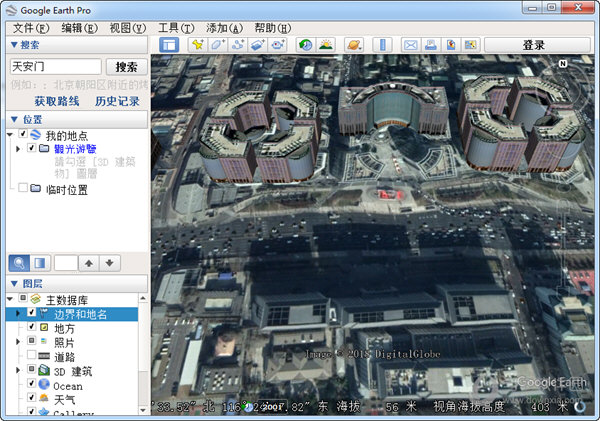Add an image overlay from the toolbar
The image size is (600, 421).
click(258, 45)
